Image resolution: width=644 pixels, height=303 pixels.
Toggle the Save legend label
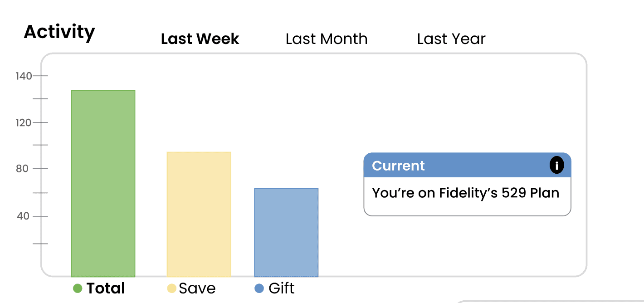[x=197, y=288]
